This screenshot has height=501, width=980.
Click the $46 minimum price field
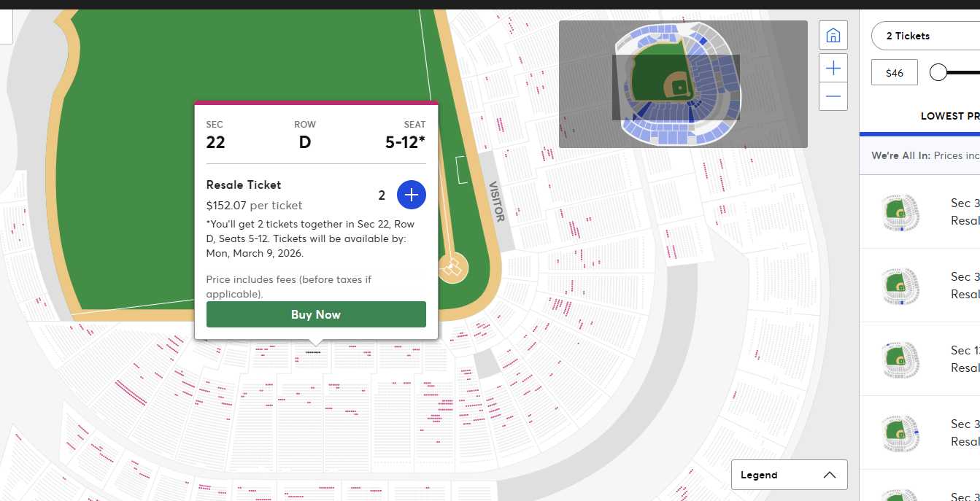pyautogui.click(x=895, y=73)
